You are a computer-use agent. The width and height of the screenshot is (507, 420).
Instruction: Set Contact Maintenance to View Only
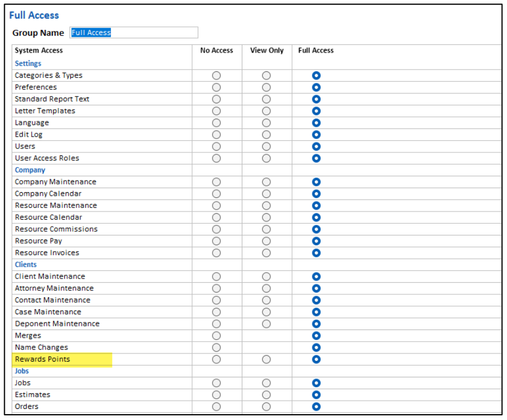[x=266, y=300]
